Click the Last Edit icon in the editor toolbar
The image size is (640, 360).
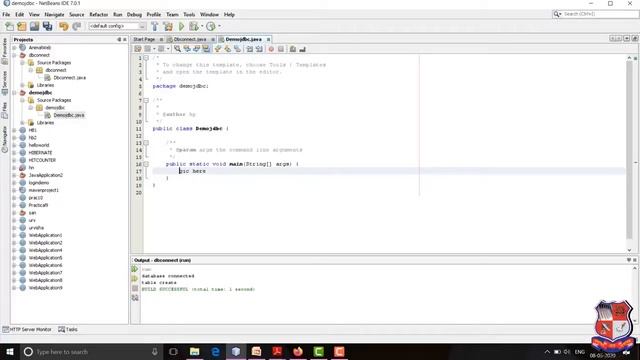(x=138, y=49)
